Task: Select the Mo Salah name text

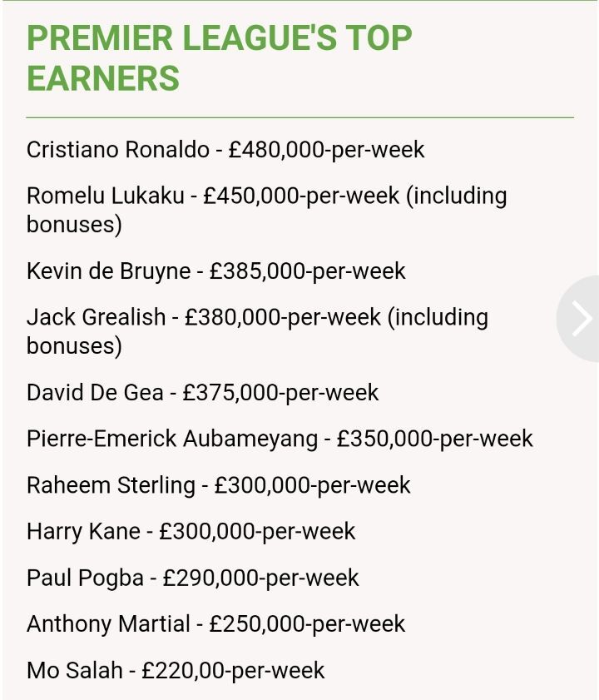Action: pos(74,671)
